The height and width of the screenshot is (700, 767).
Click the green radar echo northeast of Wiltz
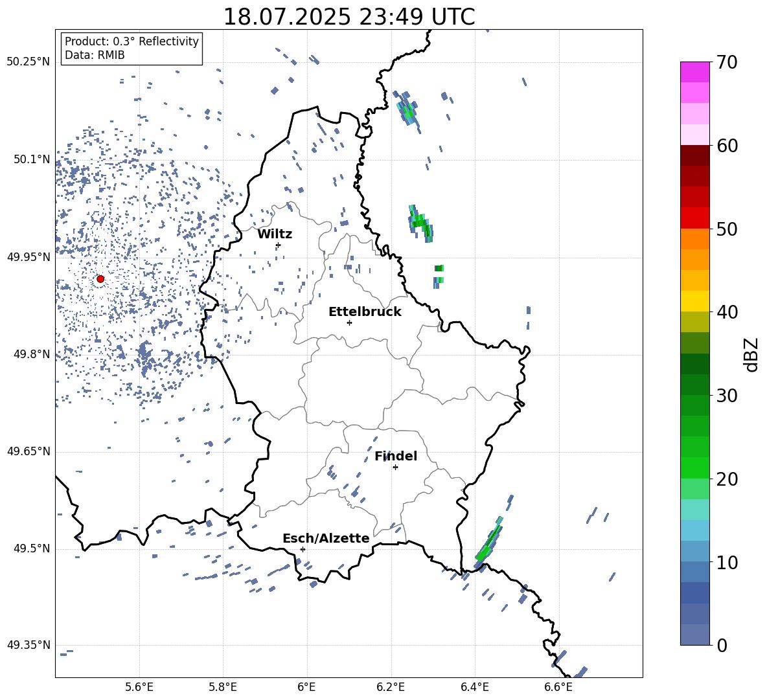pos(421,223)
